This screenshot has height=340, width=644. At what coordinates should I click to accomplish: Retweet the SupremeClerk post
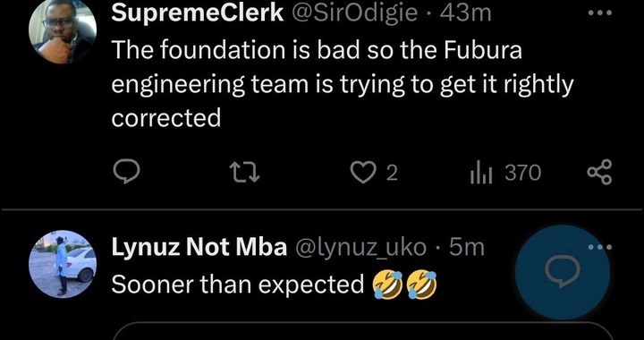tap(246, 173)
